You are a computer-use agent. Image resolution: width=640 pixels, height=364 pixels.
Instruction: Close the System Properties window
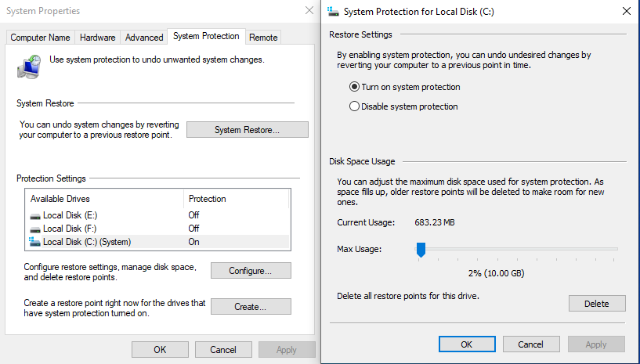(309, 11)
